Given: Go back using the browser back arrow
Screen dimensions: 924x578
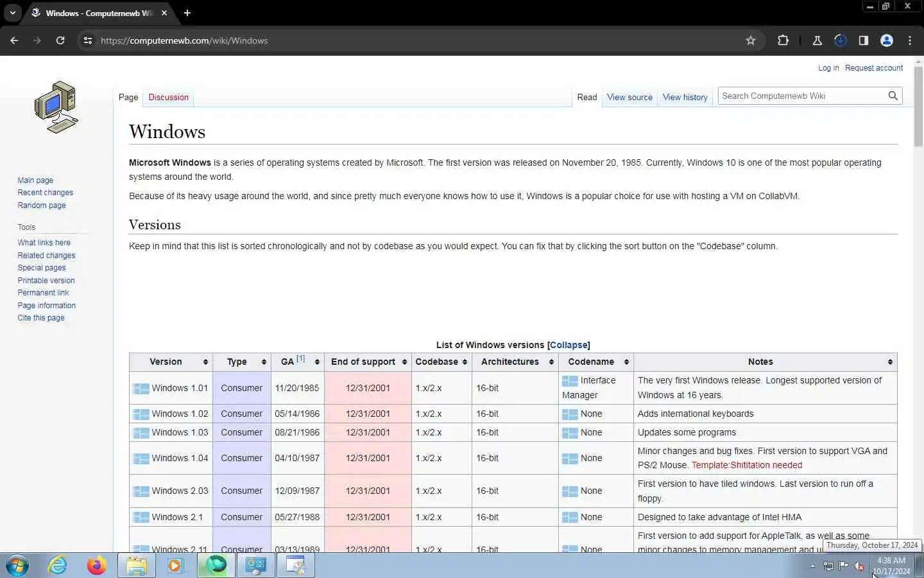Looking at the screenshot, I should 14,40.
